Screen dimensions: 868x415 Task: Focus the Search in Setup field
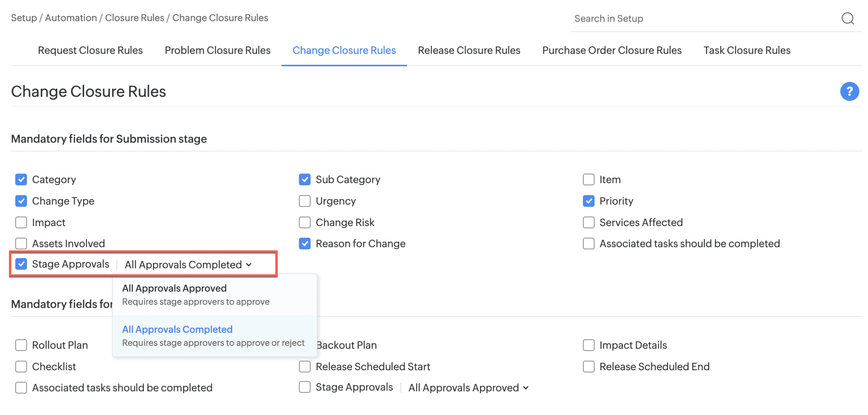[701, 19]
